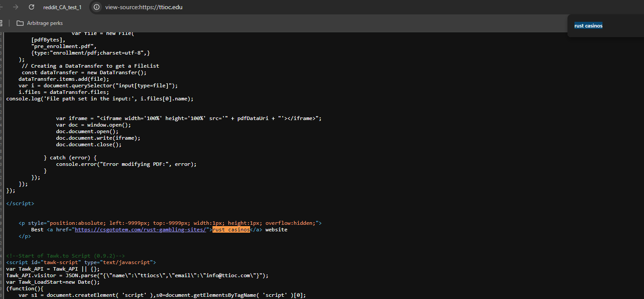644x299 pixels.
Task: Reload the page with the refresh icon
Action: 31,7
